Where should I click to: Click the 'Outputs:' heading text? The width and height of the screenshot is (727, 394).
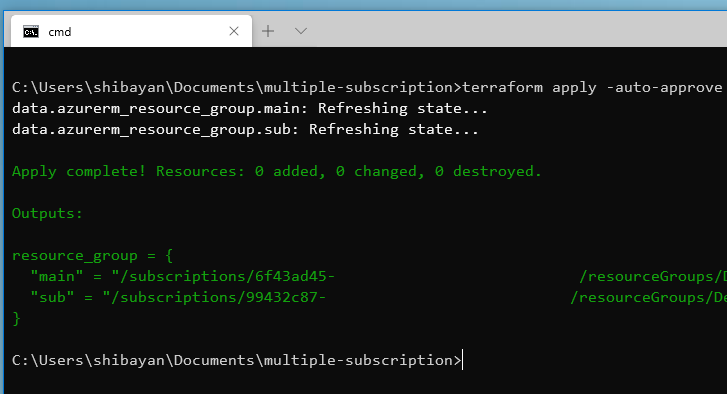pyautogui.click(x=47, y=213)
